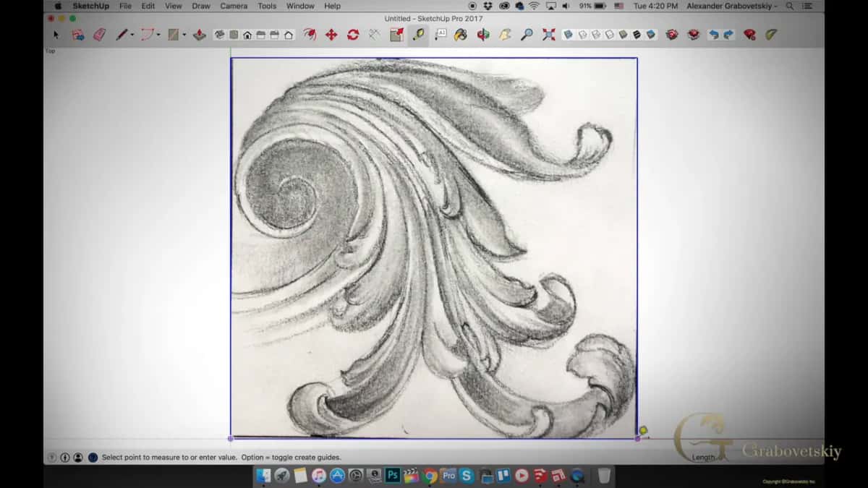Select the Pan hand tool
The height and width of the screenshot is (488, 868).
[504, 35]
